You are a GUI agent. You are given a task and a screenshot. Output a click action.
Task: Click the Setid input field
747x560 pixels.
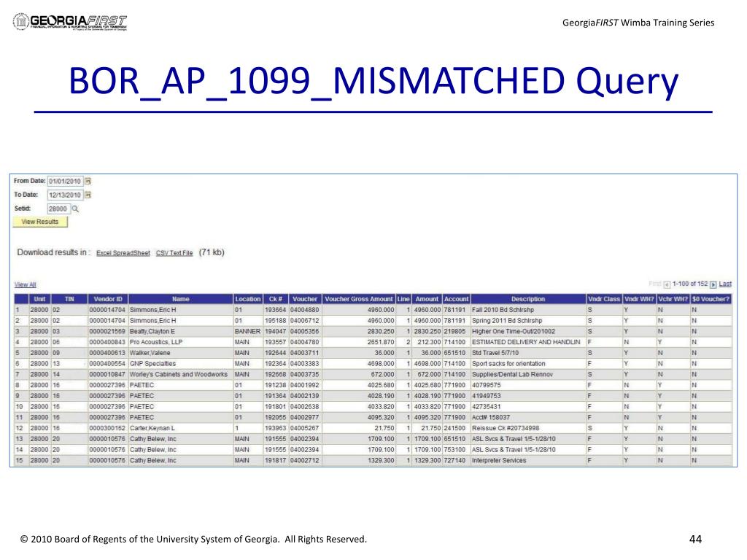[x=58, y=209]
